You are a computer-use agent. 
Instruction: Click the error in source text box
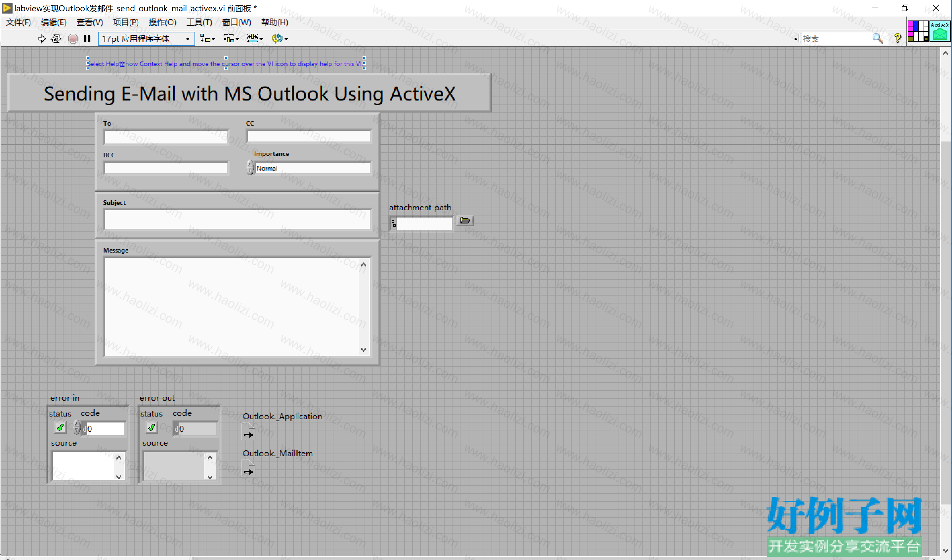83,466
